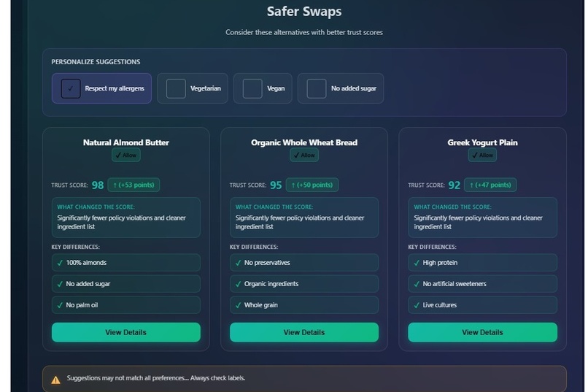Click the Personalize Suggestions label
Screen dimensions: 588x392
click(96, 62)
